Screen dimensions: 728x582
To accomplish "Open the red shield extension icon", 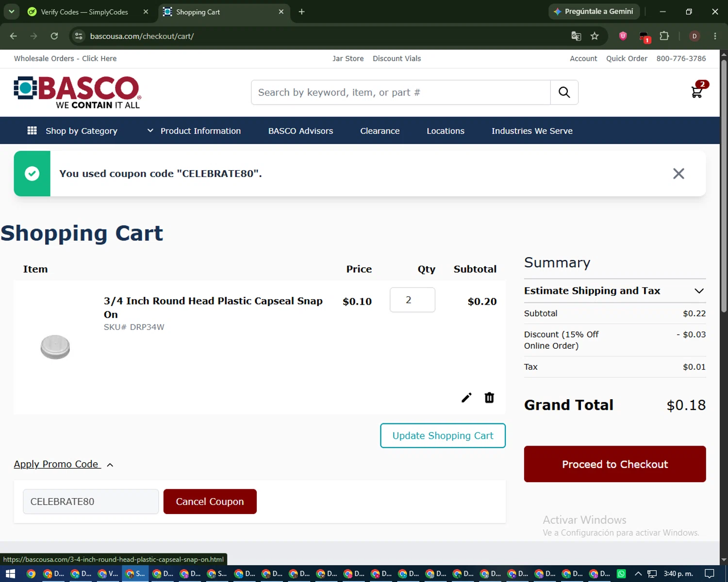I will [x=623, y=36].
